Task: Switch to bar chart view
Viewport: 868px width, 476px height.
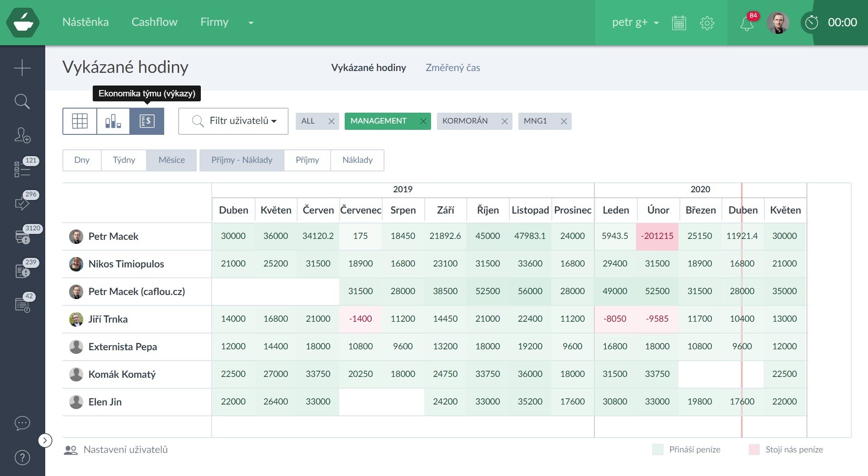Action: pos(113,121)
